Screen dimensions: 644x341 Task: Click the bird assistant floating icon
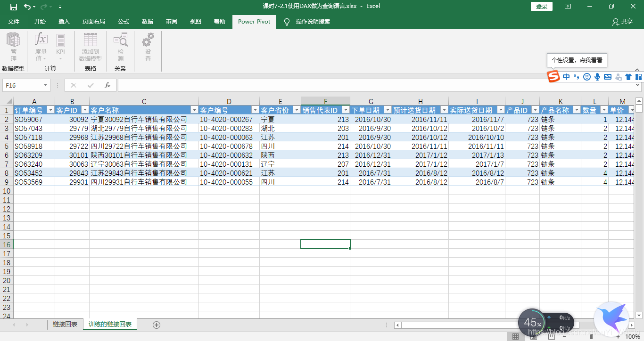611,318
